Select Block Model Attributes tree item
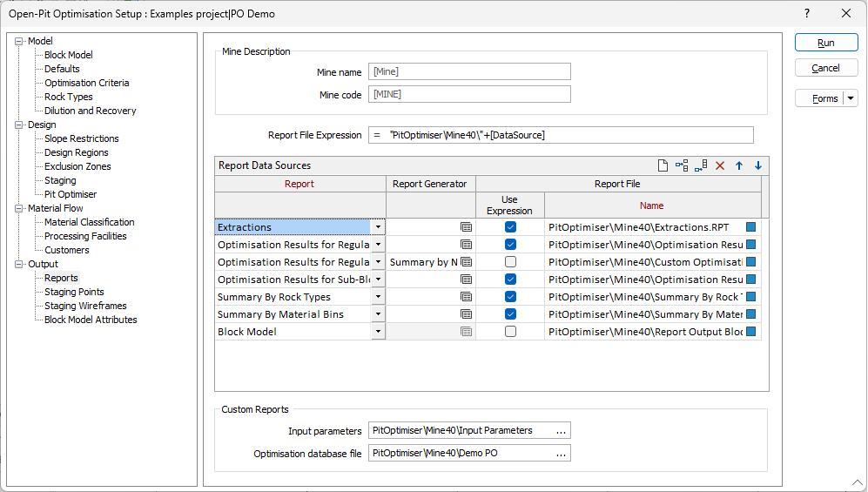The height and width of the screenshot is (492, 868). (91, 320)
